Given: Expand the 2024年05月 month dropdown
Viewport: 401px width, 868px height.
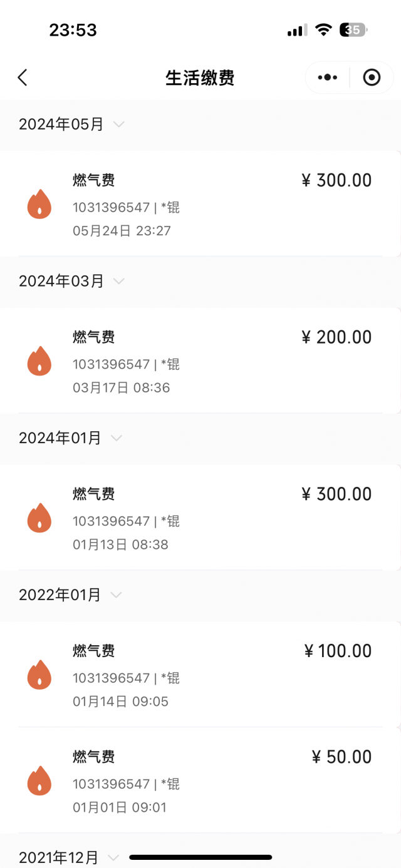Looking at the screenshot, I should [118, 125].
